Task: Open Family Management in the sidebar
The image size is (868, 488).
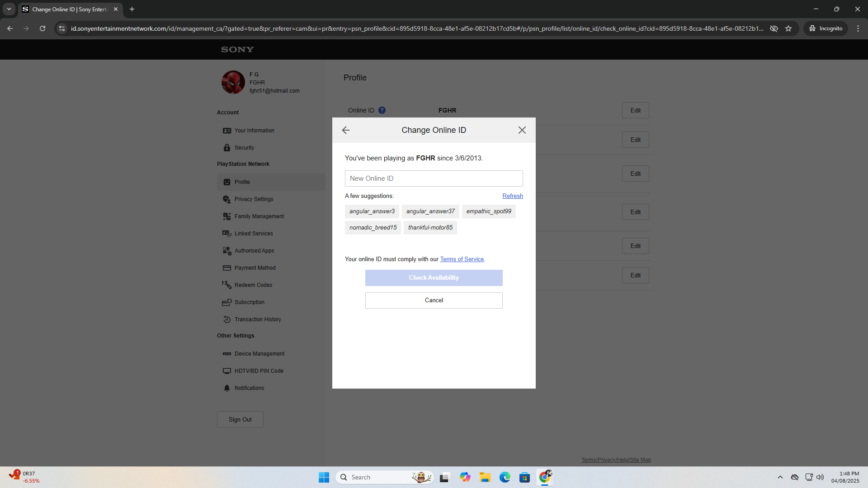Action: click(259, 216)
